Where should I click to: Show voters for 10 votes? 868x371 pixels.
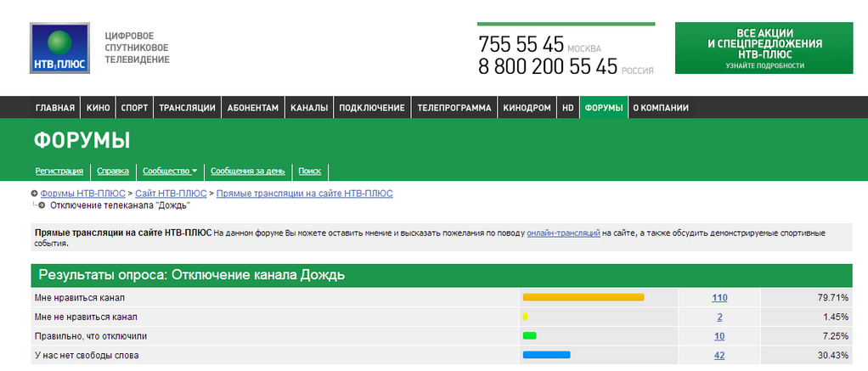[x=719, y=336]
